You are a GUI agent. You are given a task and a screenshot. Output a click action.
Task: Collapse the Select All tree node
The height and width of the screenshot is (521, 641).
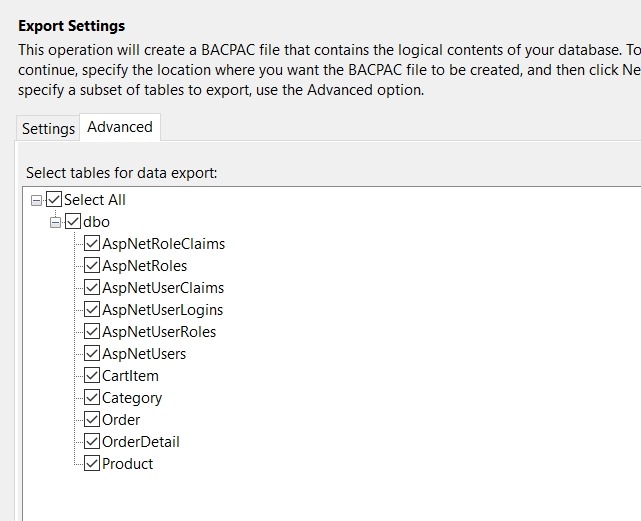pyautogui.click(x=37, y=200)
